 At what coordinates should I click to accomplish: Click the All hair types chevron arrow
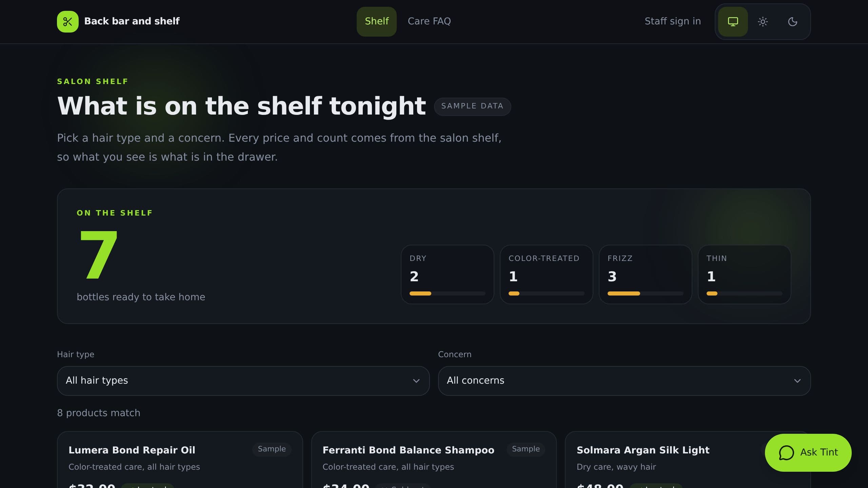click(416, 381)
